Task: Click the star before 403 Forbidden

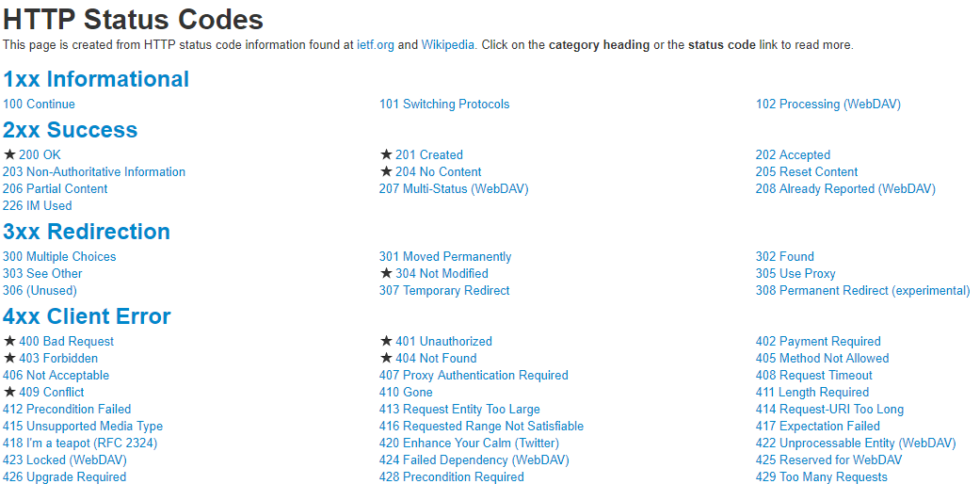Action: [9, 358]
